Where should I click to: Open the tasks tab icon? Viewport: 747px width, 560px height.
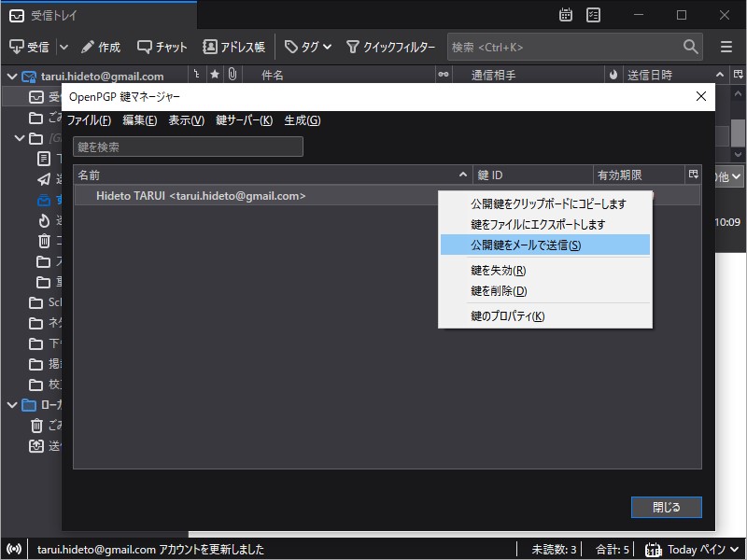(x=593, y=15)
